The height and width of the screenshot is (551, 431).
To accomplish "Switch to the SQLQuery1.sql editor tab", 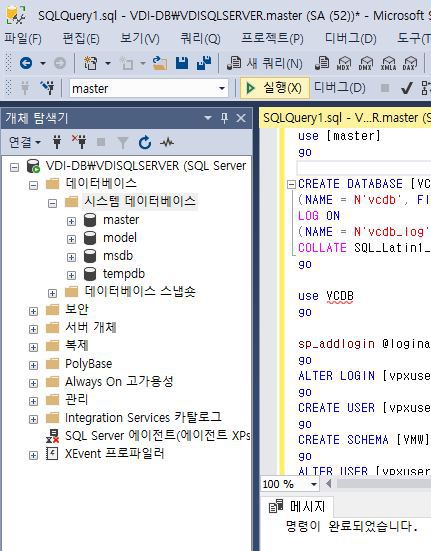I will [x=346, y=118].
